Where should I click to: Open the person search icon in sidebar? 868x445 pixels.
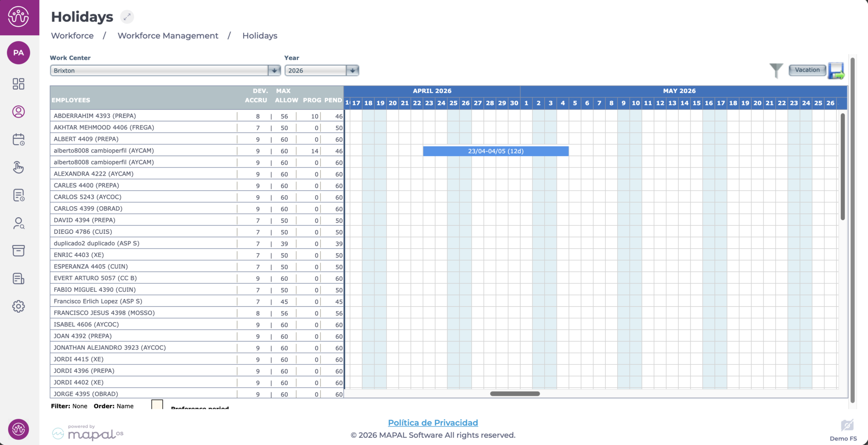tap(19, 223)
